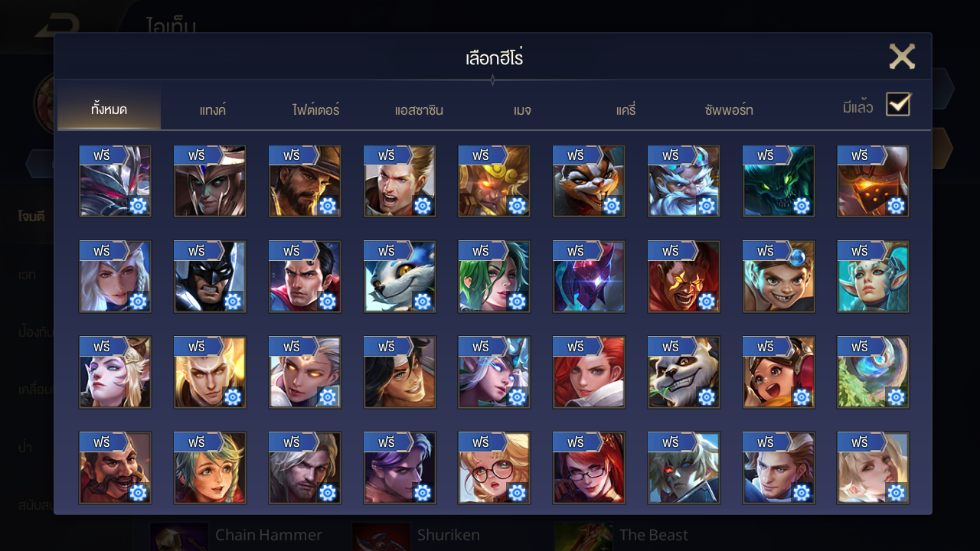Show the เมจ hero category
Viewport: 980px width, 551px height.
tap(522, 110)
